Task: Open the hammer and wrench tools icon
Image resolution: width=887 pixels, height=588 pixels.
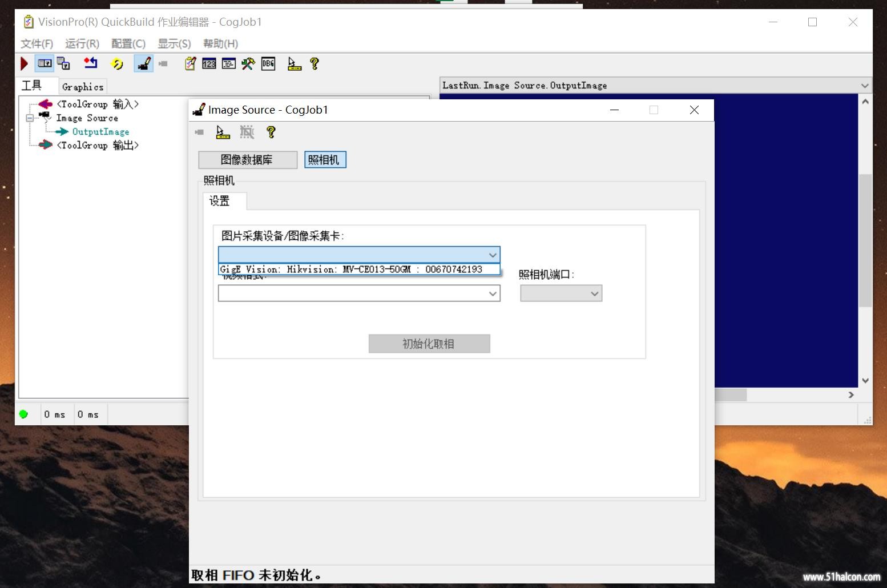Action: pos(248,64)
